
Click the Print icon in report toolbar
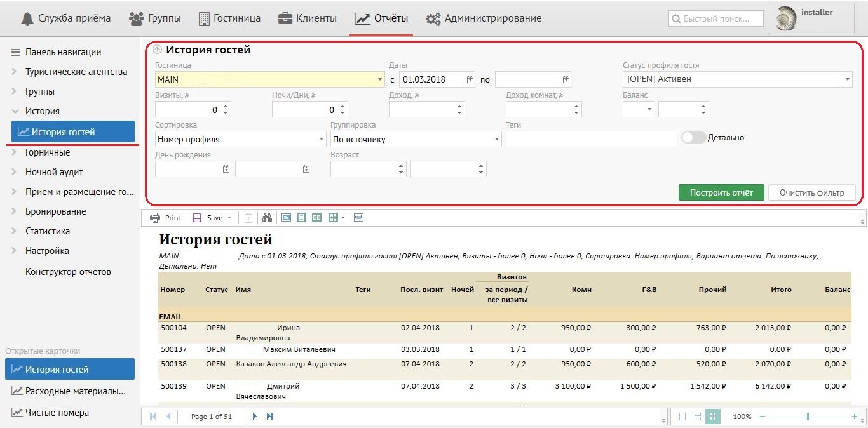(x=155, y=218)
